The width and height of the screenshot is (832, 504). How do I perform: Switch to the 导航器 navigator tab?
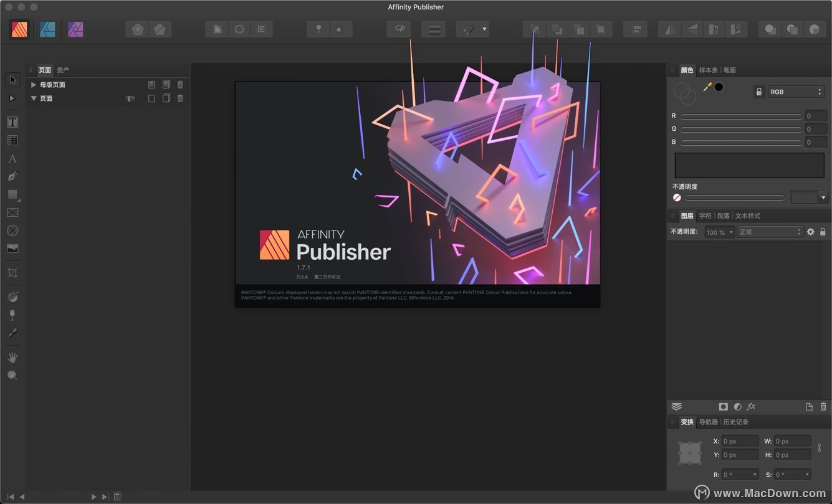click(x=708, y=422)
